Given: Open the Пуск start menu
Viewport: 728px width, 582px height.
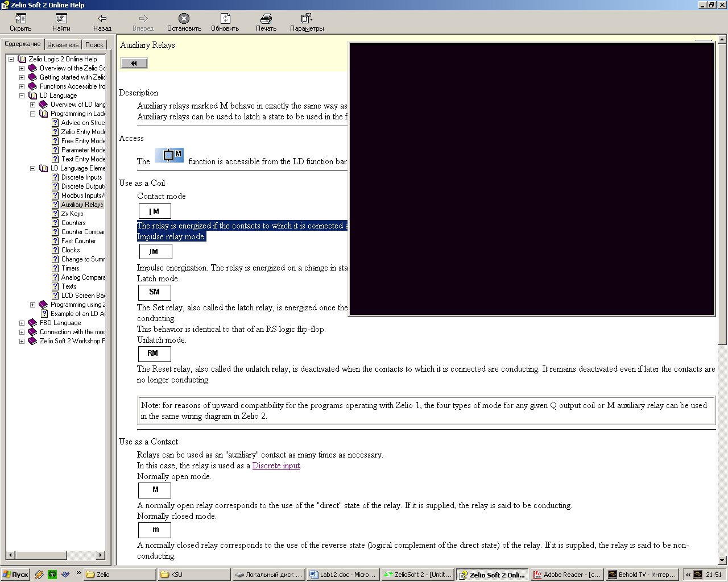Looking at the screenshot, I should pyautogui.click(x=16, y=575).
